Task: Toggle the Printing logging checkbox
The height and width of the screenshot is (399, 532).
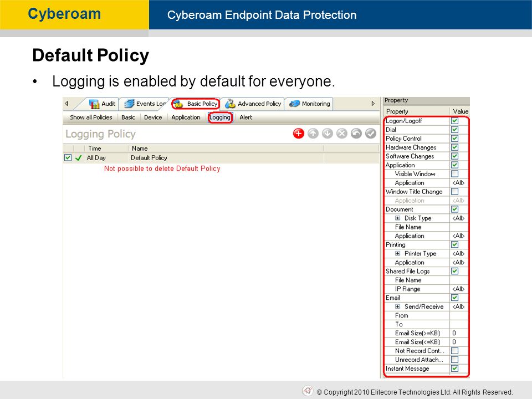Action: pyautogui.click(x=454, y=244)
